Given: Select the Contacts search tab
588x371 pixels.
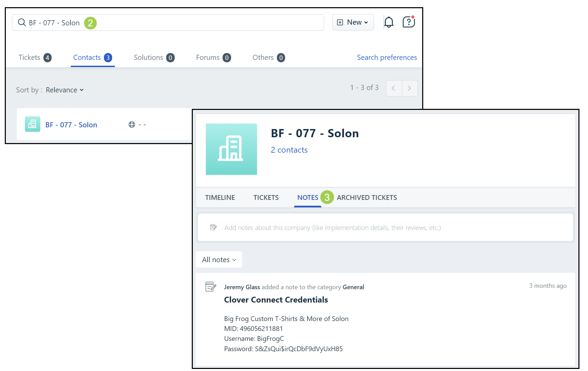Looking at the screenshot, I should 93,57.
